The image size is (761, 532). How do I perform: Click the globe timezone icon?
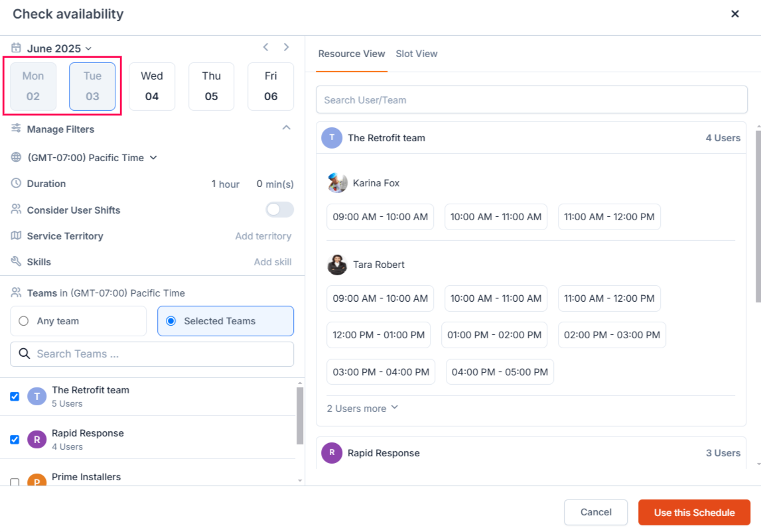coord(16,157)
